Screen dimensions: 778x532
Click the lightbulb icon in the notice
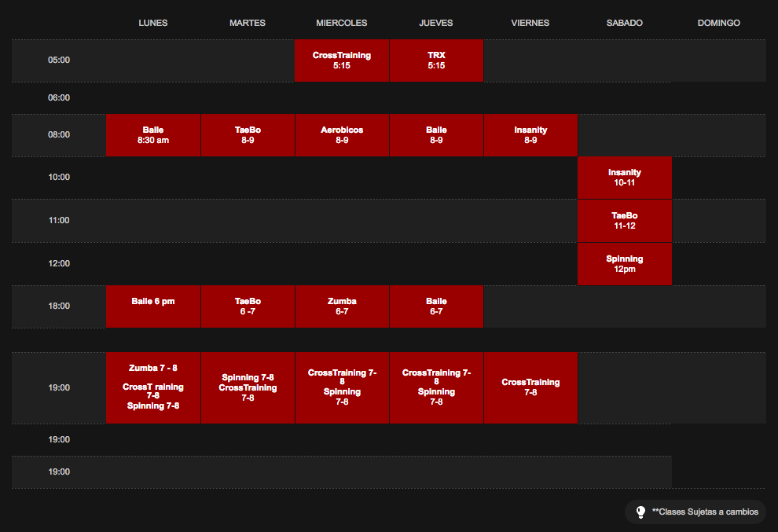[x=640, y=512]
